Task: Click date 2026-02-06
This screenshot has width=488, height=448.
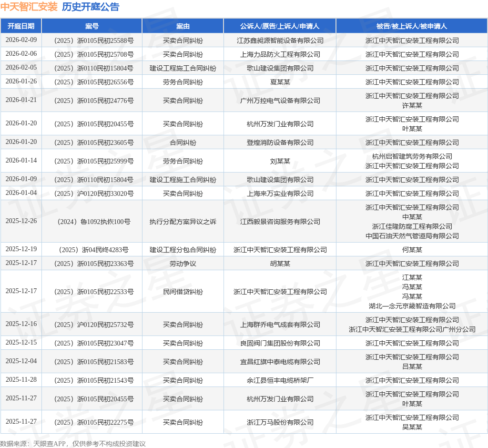Action: 21,53
